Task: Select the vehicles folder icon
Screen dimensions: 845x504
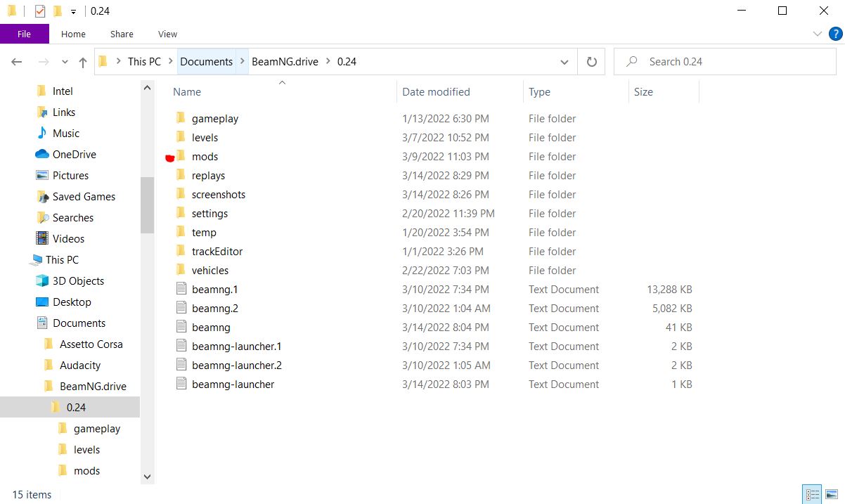Action: click(x=180, y=270)
